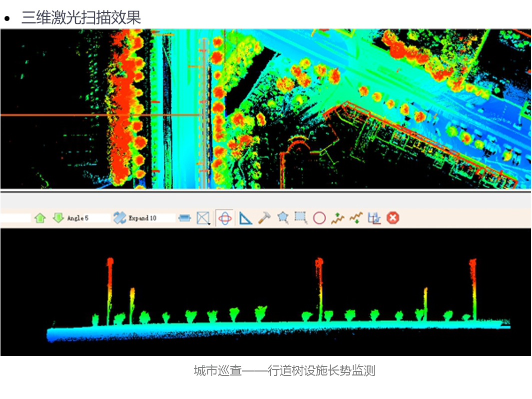The height and width of the screenshot is (399, 532).
Task: Toggle the 3D orbit rotate tool
Action: pyautogui.click(x=225, y=218)
